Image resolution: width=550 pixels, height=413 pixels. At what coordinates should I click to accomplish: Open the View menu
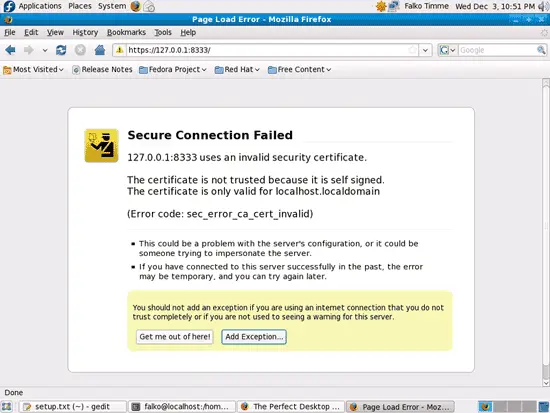(55, 32)
